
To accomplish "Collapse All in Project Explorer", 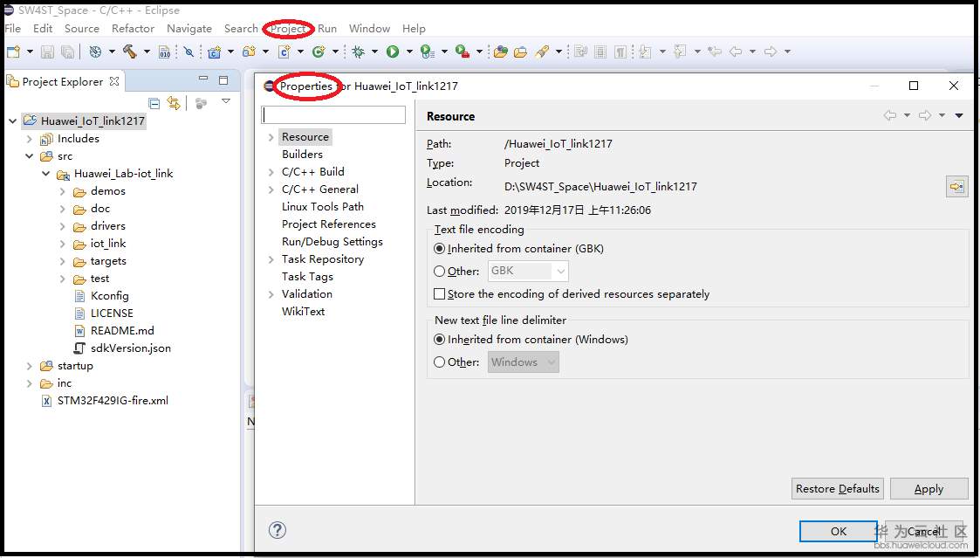I will [x=154, y=103].
